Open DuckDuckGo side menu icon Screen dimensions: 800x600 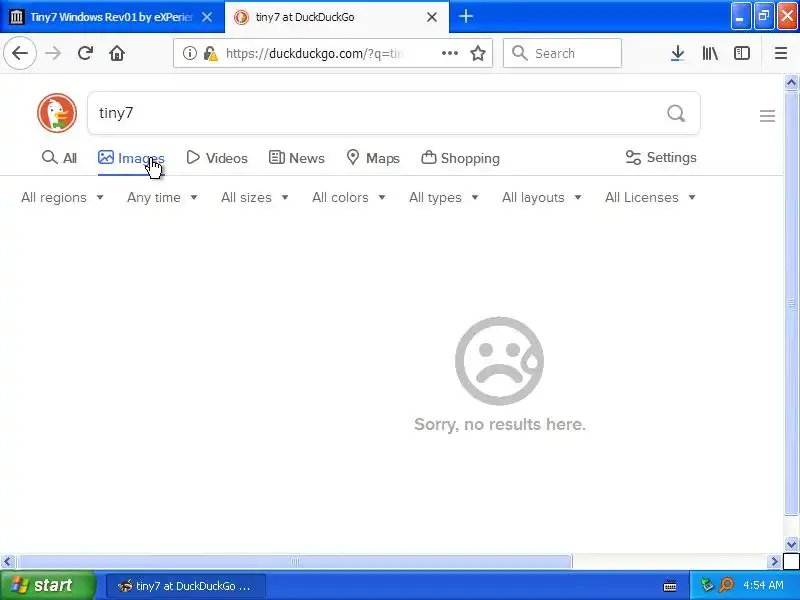(767, 116)
